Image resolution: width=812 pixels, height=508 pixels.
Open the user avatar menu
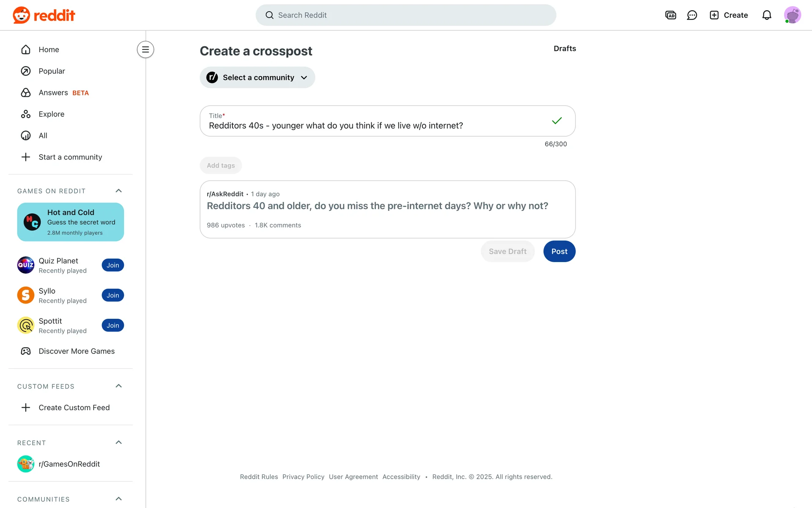point(792,15)
